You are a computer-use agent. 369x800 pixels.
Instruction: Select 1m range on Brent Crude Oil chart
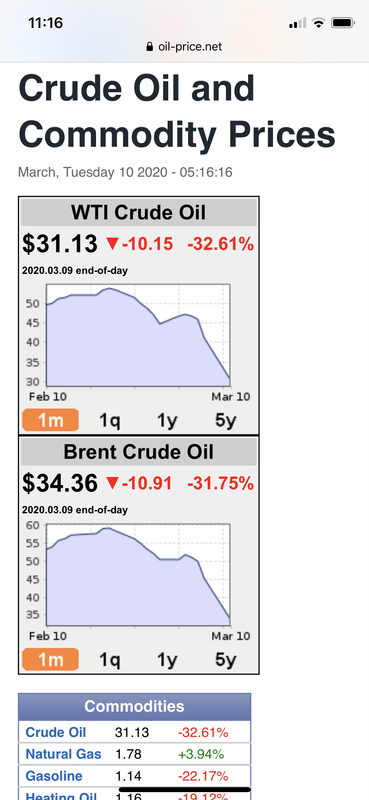pyautogui.click(x=50, y=659)
